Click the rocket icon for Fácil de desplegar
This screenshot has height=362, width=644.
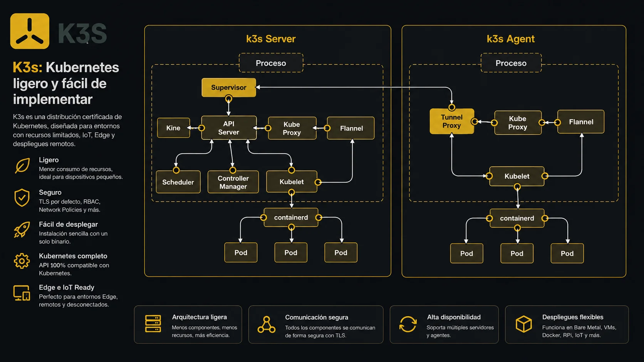pyautogui.click(x=22, y=230)
